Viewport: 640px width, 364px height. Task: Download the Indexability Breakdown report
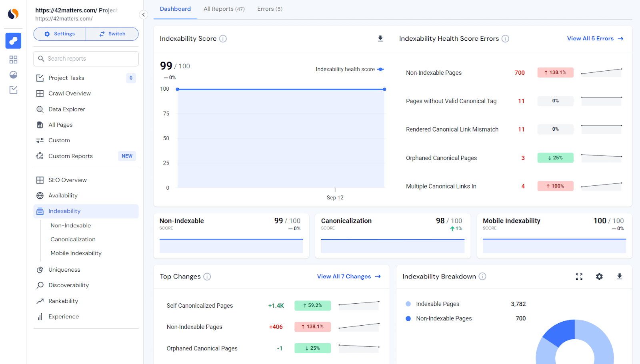pyautogui.click(x=620, y=276)
